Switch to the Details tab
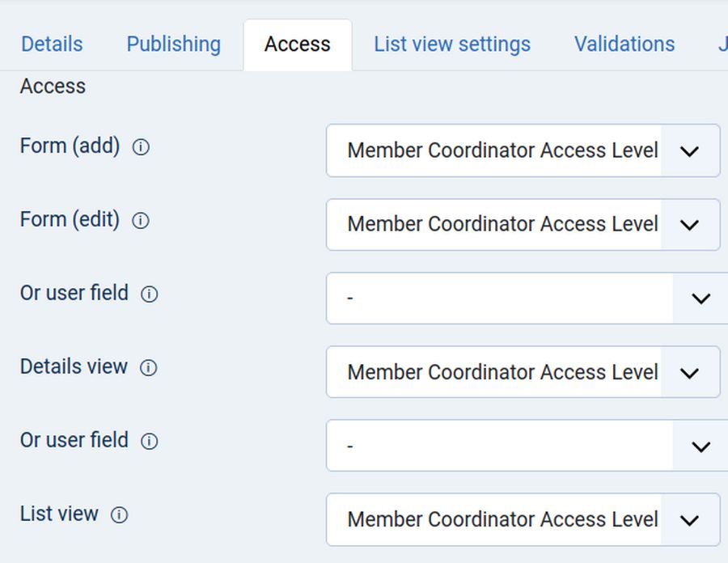This screenshot has width=728, height=563. click(x=52, y=44)
